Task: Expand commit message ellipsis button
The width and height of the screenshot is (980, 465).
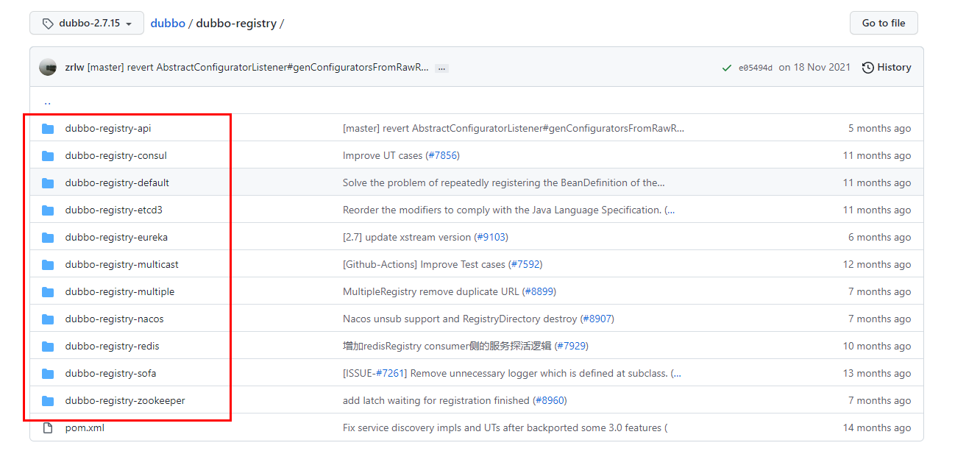Action: click(441, 68)
